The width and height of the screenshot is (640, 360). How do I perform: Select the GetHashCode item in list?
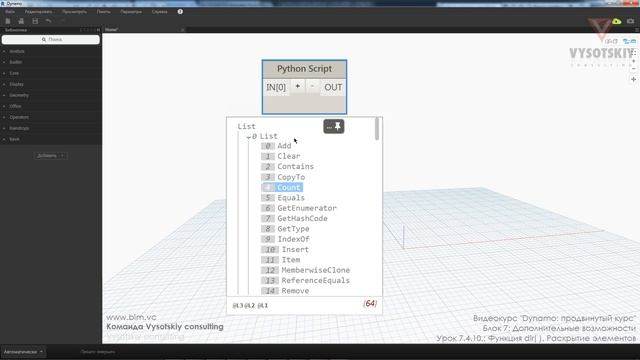tap(302, 218)
